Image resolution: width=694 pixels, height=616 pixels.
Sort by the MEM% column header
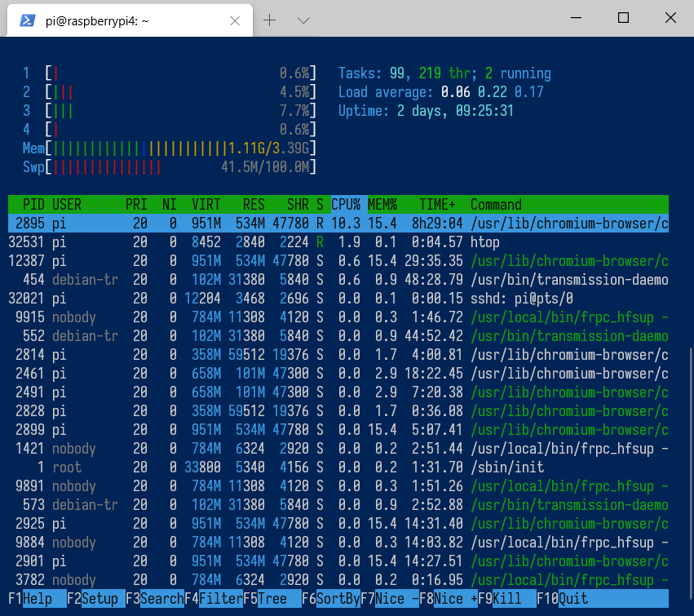382,205
